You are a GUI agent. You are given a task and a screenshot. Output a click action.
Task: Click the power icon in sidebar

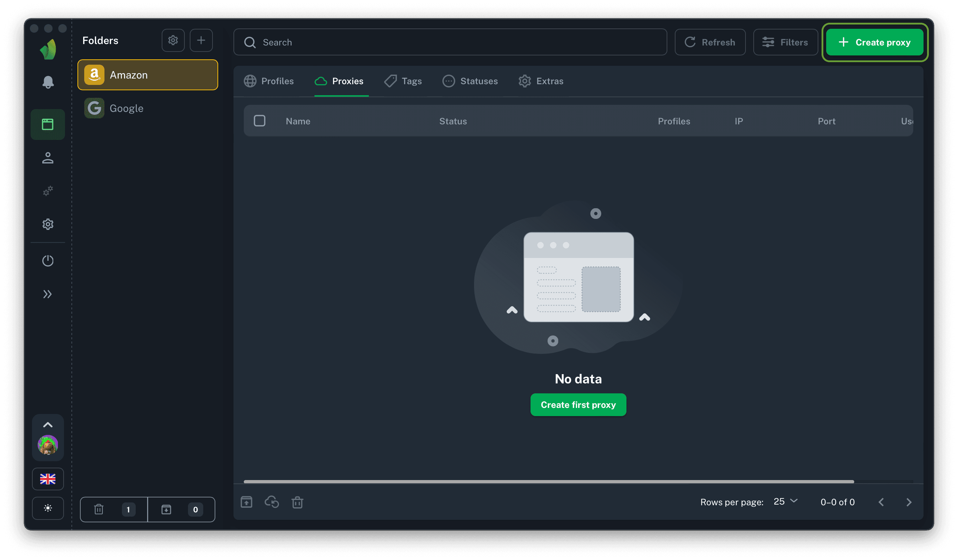coord(48,261)
